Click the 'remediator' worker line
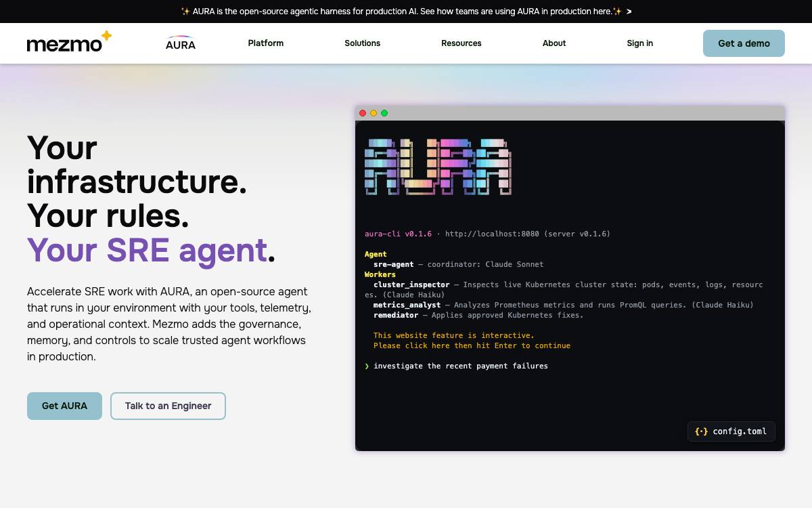The image size is (812, 508). pos(478,315)
